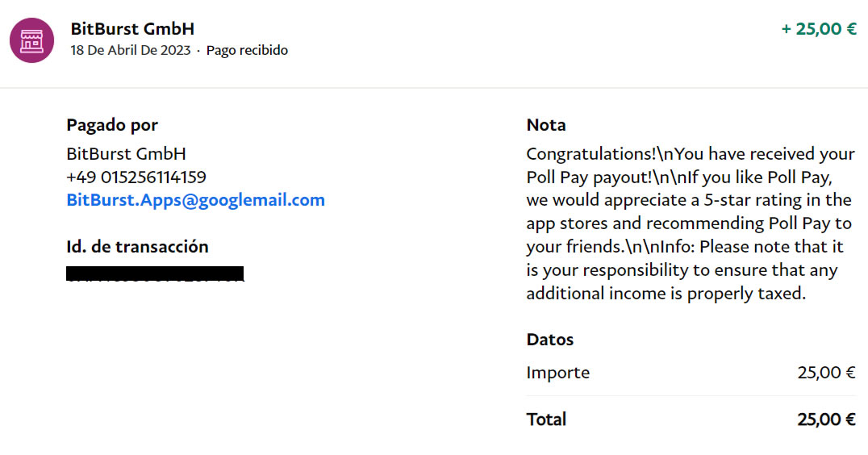
Task: Select the green + 25,00 € amount
Action: [818, 29]
